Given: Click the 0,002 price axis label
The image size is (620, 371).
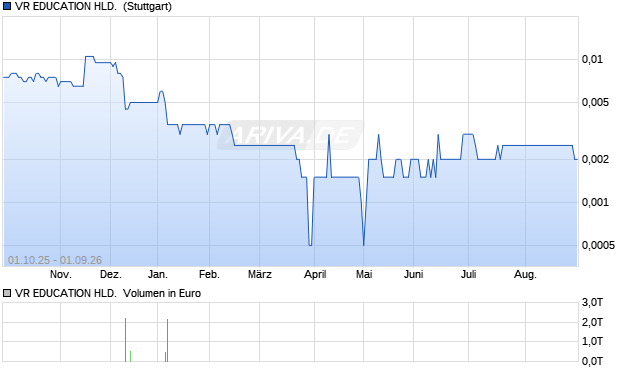Looking at the screenshot, I should click(595, 159).
